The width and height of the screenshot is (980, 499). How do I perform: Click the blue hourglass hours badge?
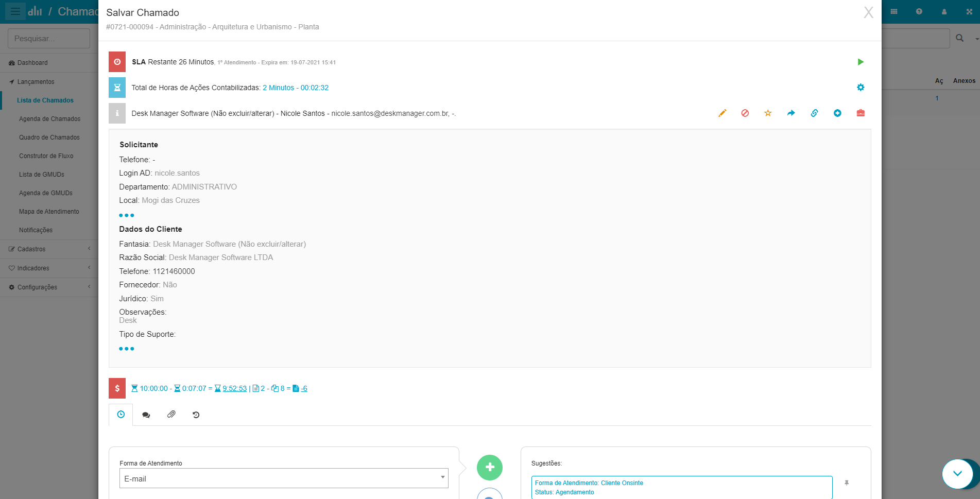click(117, 88)
